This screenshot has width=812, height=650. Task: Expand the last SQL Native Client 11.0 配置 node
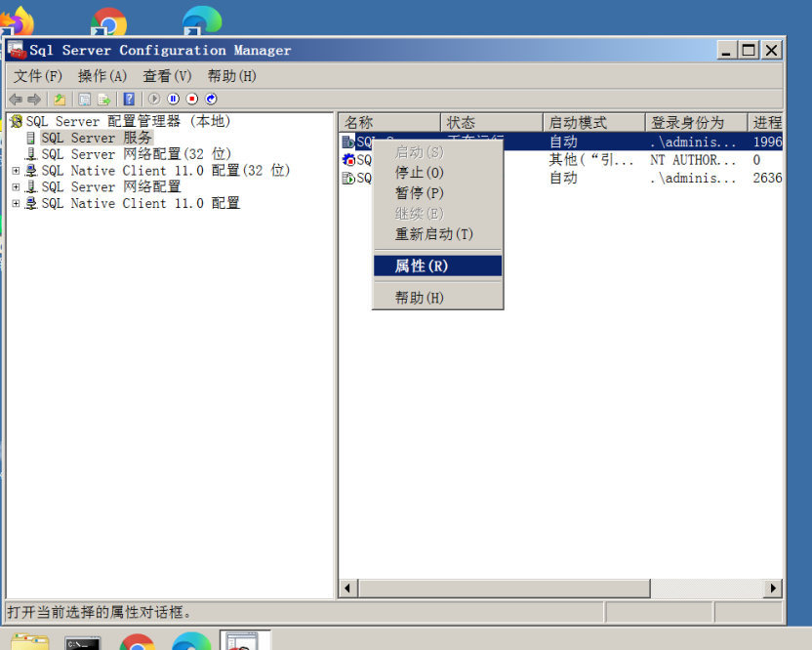[x=16, y=204]
